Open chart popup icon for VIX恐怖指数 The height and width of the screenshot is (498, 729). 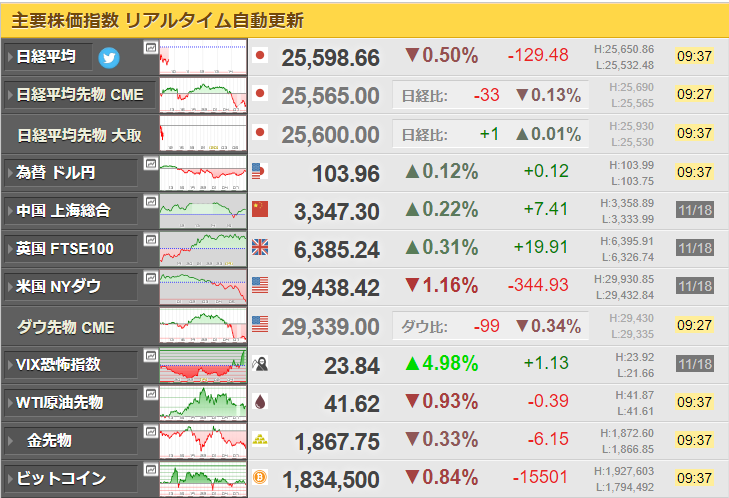150,356
